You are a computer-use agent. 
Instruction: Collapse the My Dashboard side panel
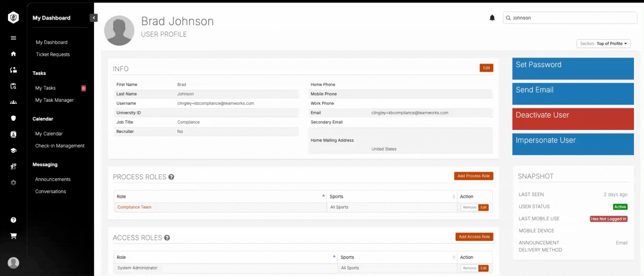click(x=94, y=18)
